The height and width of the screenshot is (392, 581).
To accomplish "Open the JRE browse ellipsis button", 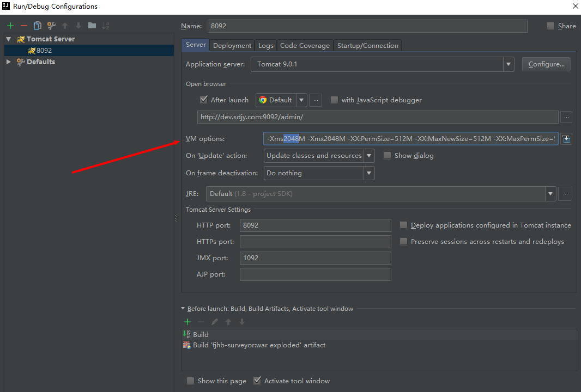I will tap(565, 194).
